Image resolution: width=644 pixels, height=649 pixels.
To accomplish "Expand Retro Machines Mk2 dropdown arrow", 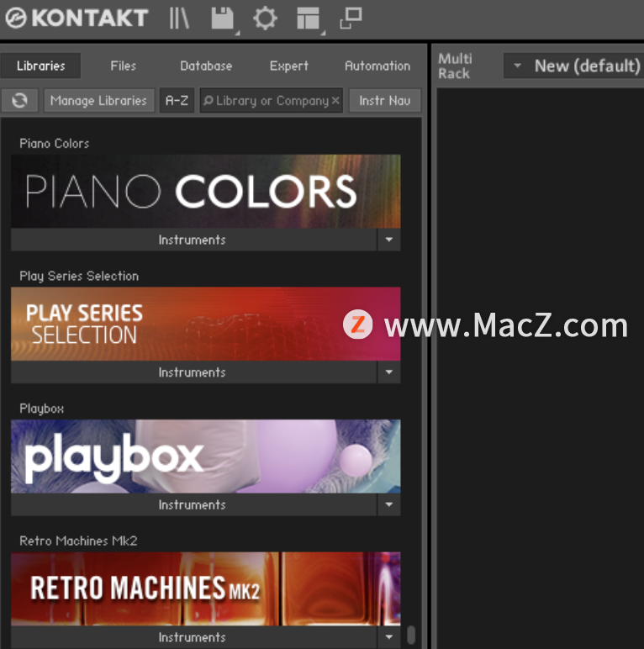I will click(388, 637).
